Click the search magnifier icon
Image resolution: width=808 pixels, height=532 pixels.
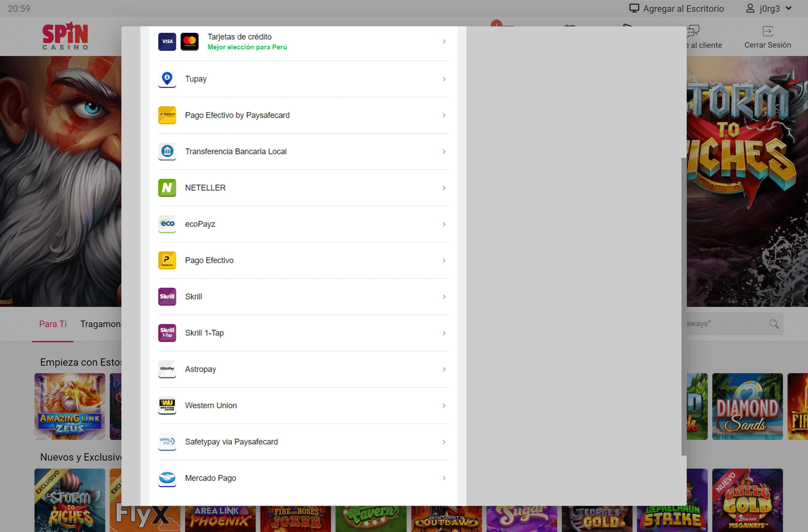[774, 324]
